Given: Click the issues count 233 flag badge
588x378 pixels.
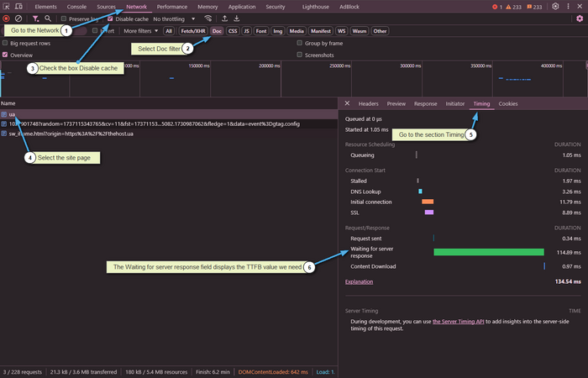Looking at the screenshot, I should 534,7.
